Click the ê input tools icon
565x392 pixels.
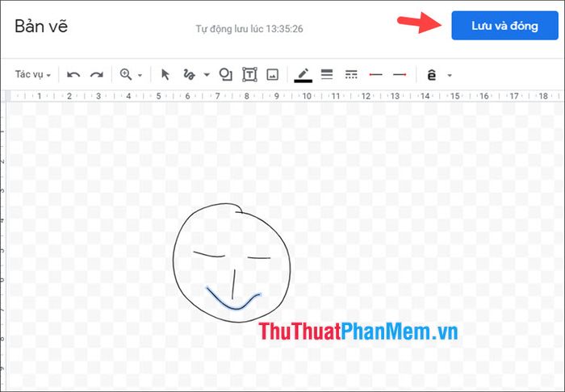[x=431, y=75]
